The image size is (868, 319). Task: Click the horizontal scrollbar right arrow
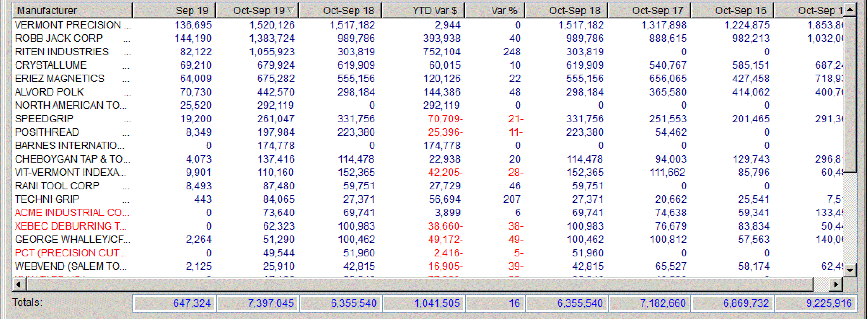pos(836,285)
